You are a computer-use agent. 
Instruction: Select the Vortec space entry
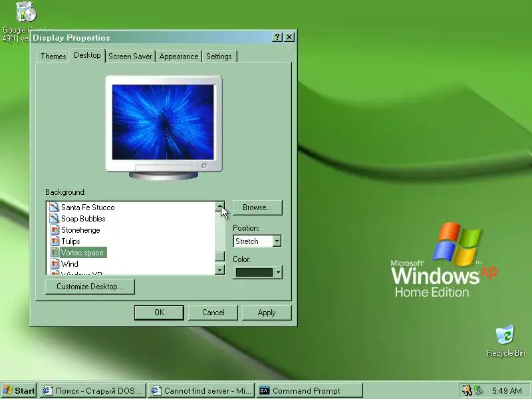pyautogui.click(x=82, y=253)
